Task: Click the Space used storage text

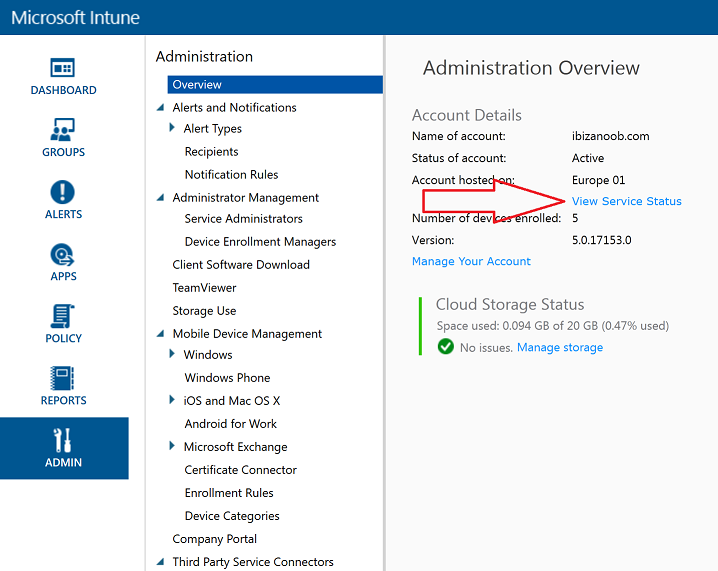Action: (x=552, y=326)
